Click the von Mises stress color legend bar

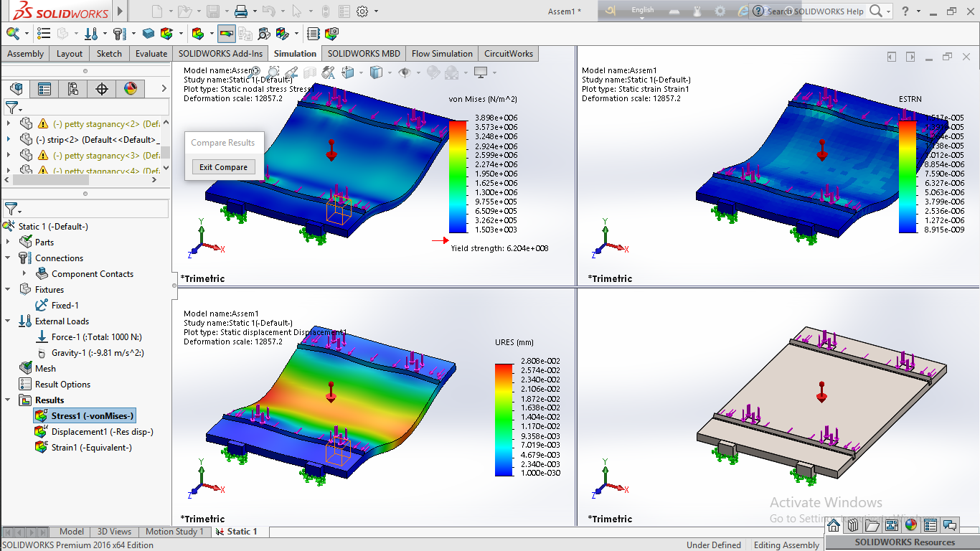(x=458, y=177)
